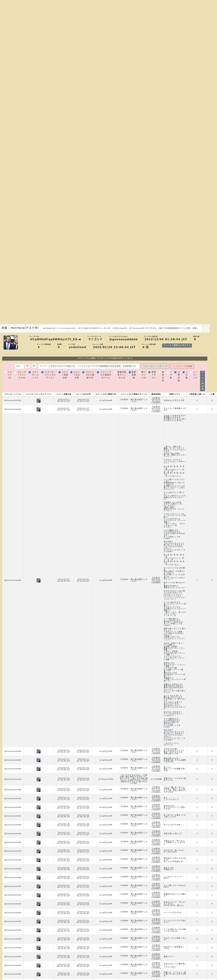Click commenter icon in the 13:05:03 row
This screenshot has height=980, width=217.
pos(39,751)
